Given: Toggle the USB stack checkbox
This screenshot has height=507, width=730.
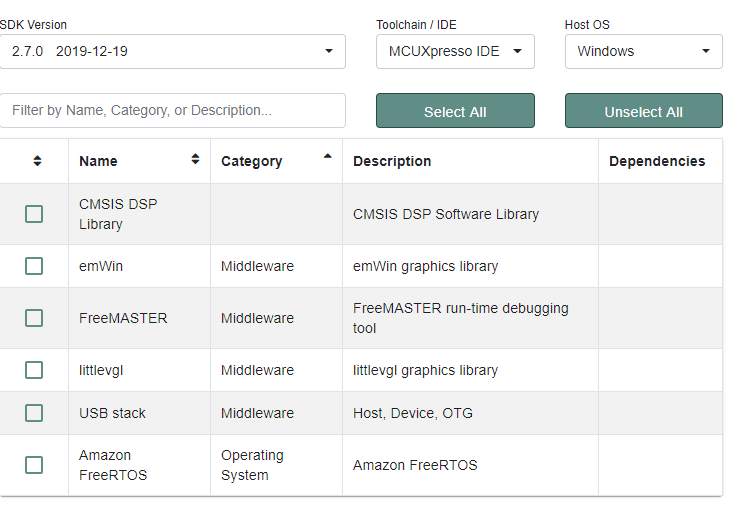Looking at the screenshot, I should point(34,413).
